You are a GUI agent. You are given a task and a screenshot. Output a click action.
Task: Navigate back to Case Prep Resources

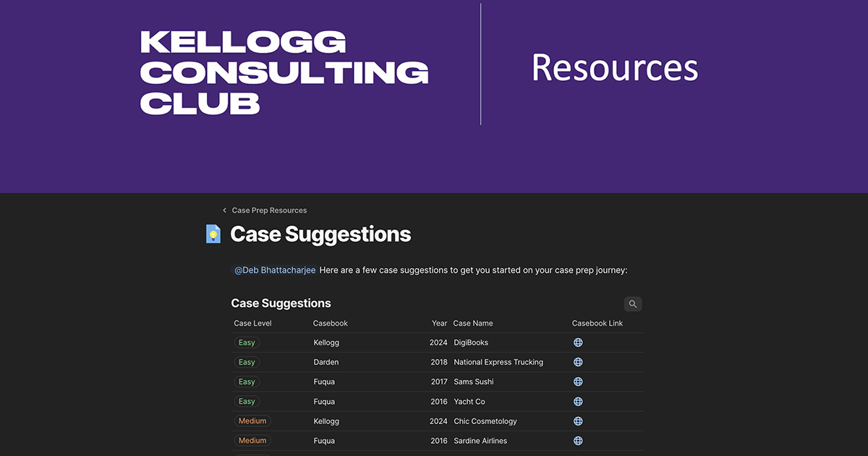tap(268, 210)
